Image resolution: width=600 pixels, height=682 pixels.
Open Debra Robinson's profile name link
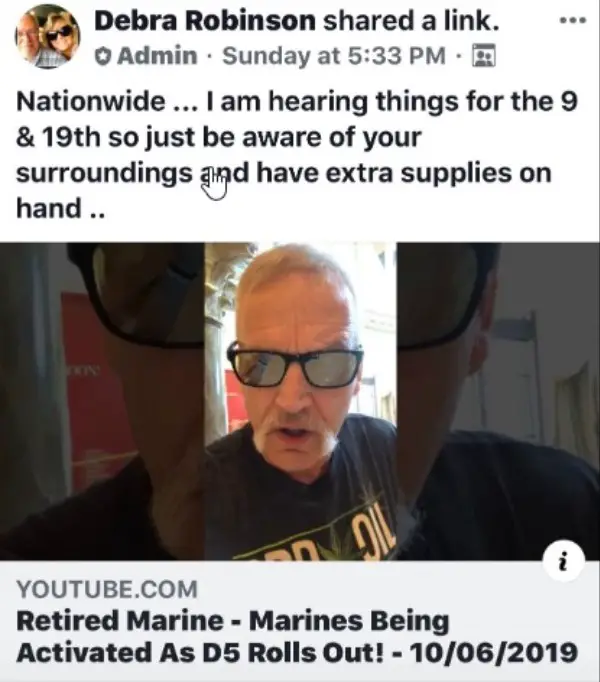(204, 20)
